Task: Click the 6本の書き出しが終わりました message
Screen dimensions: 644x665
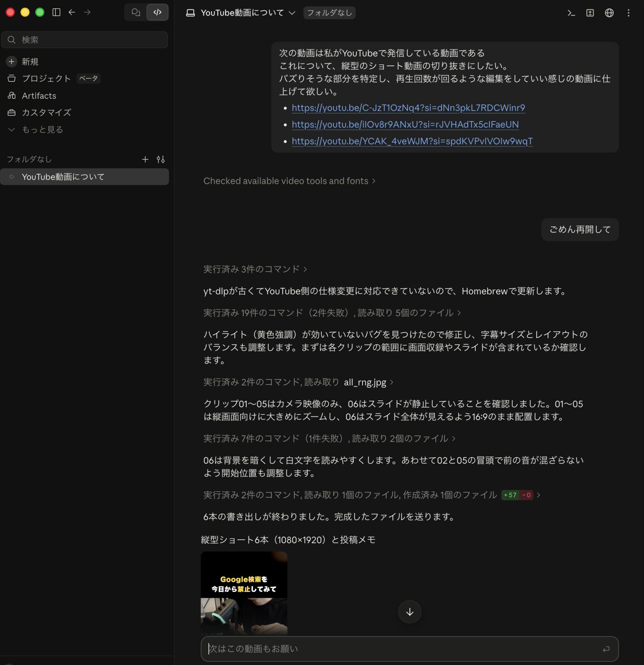Action: pos(329,517)
